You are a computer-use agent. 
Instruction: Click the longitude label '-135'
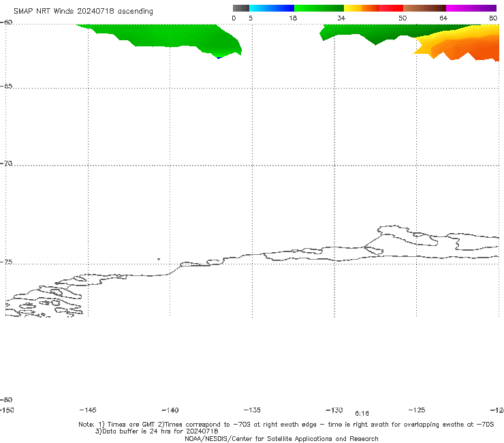click(252, 410)
